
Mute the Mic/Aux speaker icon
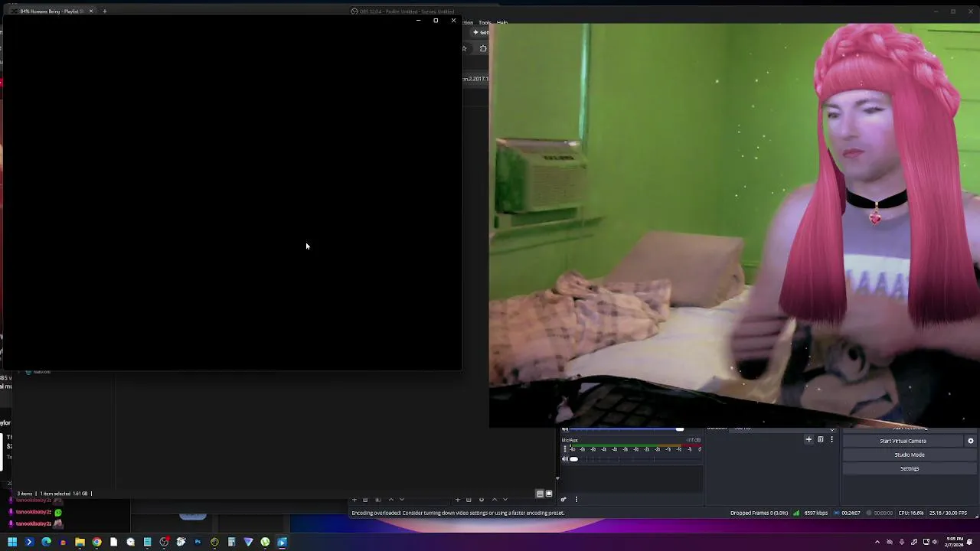565,458
